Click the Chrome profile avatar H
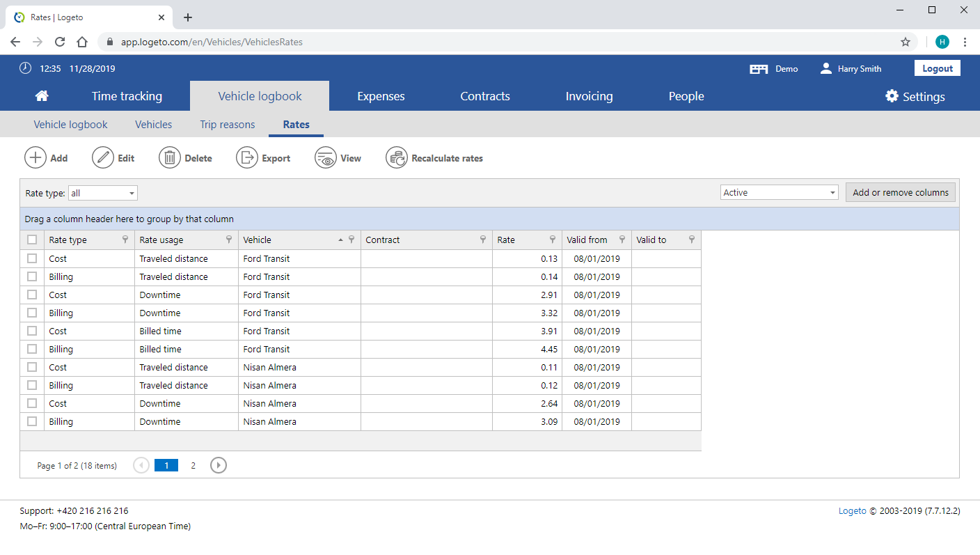This screenshot has height=555, width=980. click(x=942, y=42)
